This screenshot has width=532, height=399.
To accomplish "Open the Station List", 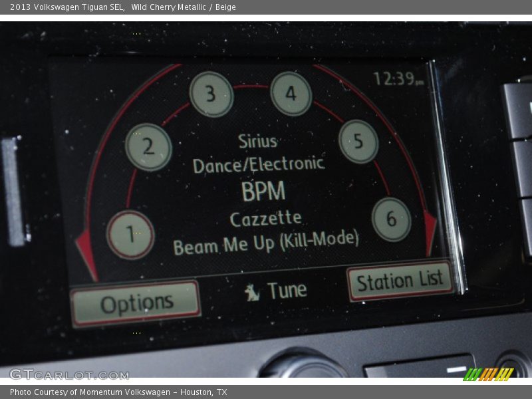I will point(400,281).
